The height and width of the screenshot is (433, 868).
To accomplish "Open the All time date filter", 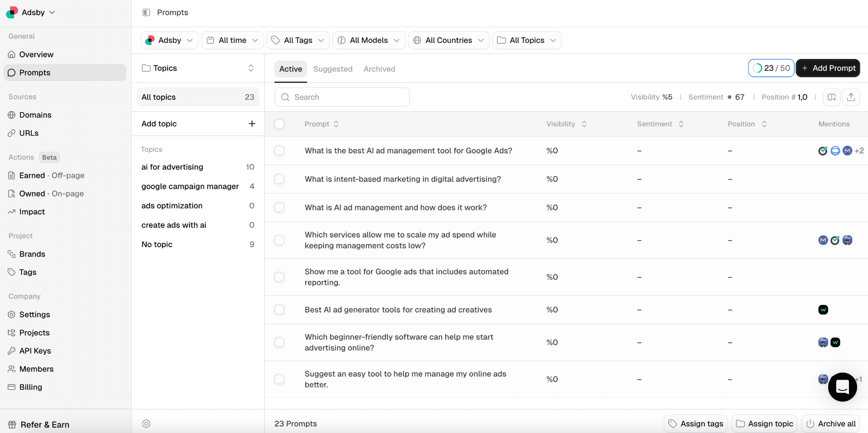I will coord(232,40).
